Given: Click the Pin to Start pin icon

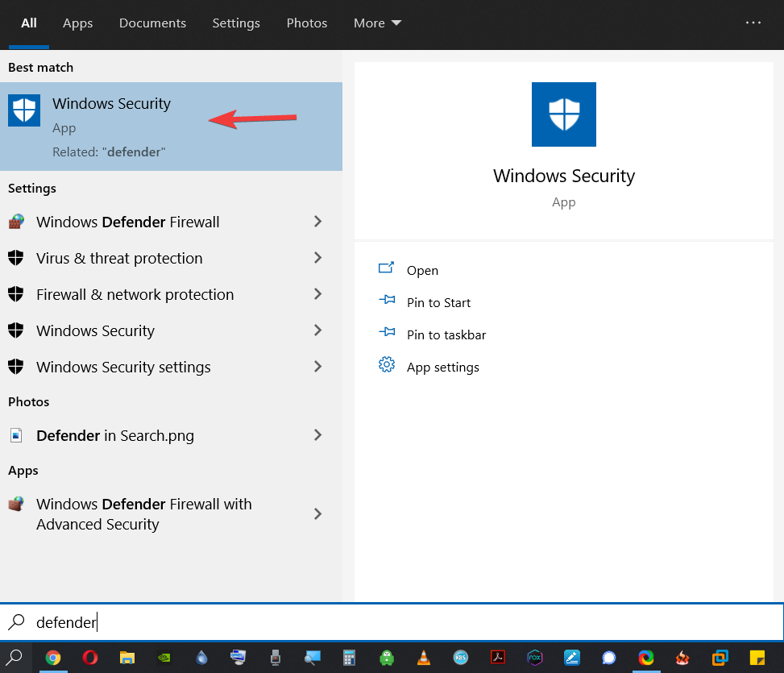Looking at the screenshot, I should click(x=387, y=300).
